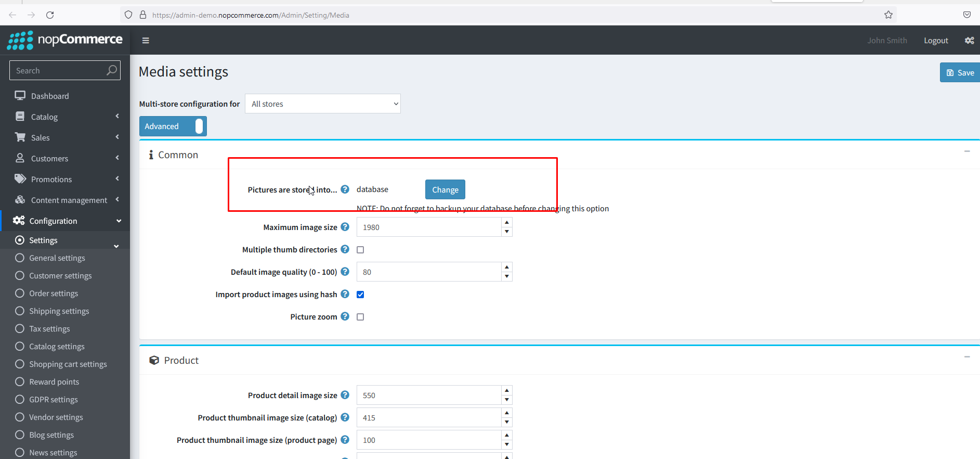Viewport: 980px width, 459px height.
Task: Open Order settings in sidebar
Action: (x=54, y=293)
